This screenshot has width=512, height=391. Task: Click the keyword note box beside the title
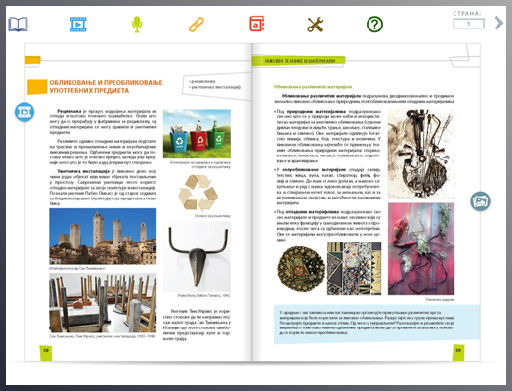[x=216, y=85]
